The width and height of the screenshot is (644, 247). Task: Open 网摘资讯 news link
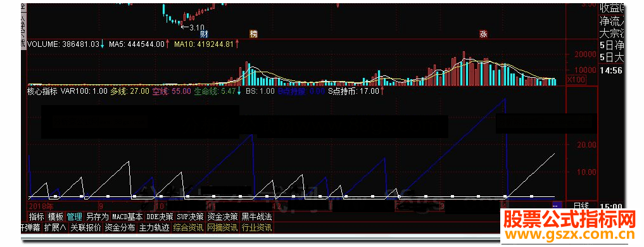point(222,228)
